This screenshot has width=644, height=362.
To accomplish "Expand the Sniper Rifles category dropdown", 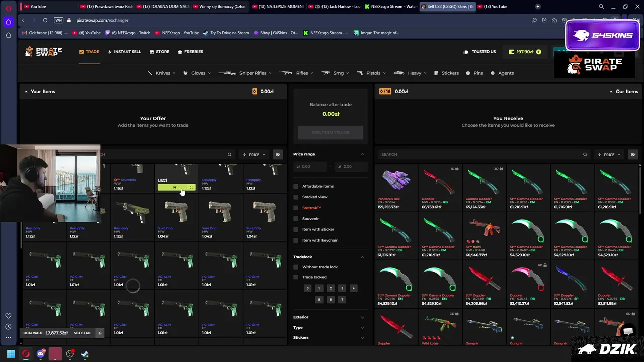I will (245, 73).
